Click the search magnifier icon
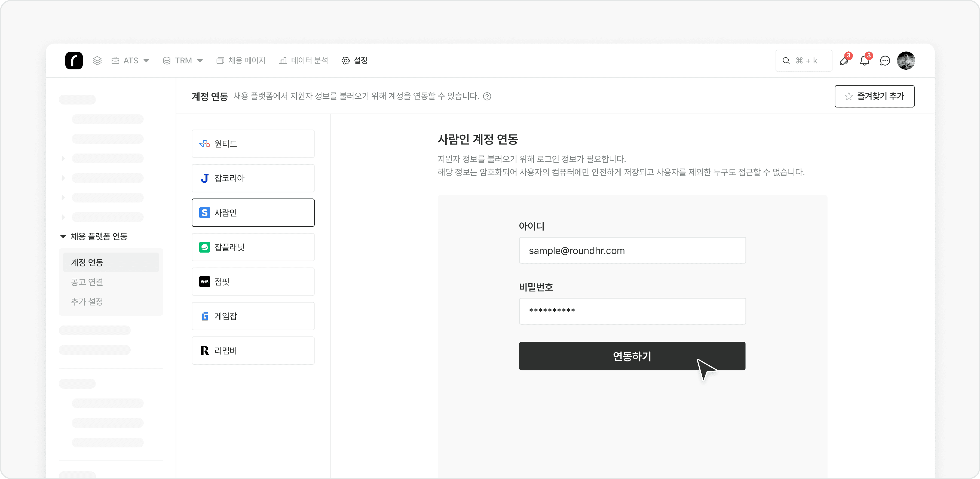The image size is (980, 479). 786,60
